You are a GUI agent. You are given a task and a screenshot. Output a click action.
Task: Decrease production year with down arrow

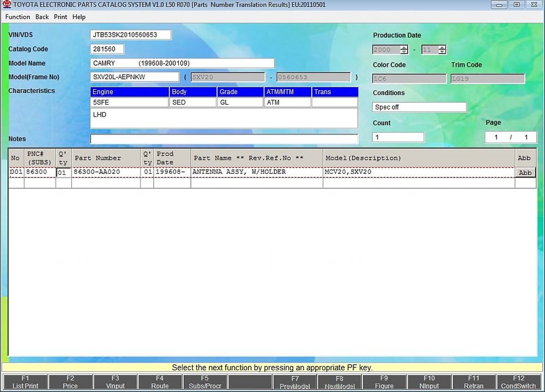pos(404,52)
